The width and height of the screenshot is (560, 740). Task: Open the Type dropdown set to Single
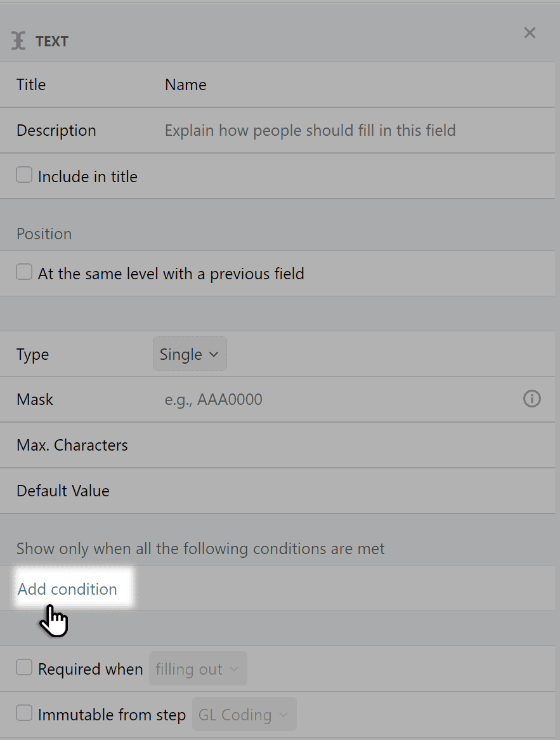coord(189,353)
